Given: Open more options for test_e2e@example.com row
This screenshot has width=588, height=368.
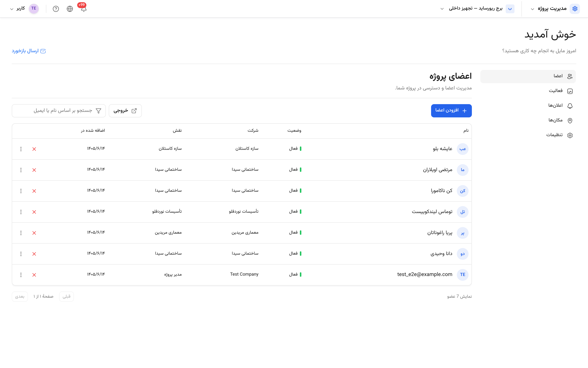Looking at the screenshot, I should (21, 275).
